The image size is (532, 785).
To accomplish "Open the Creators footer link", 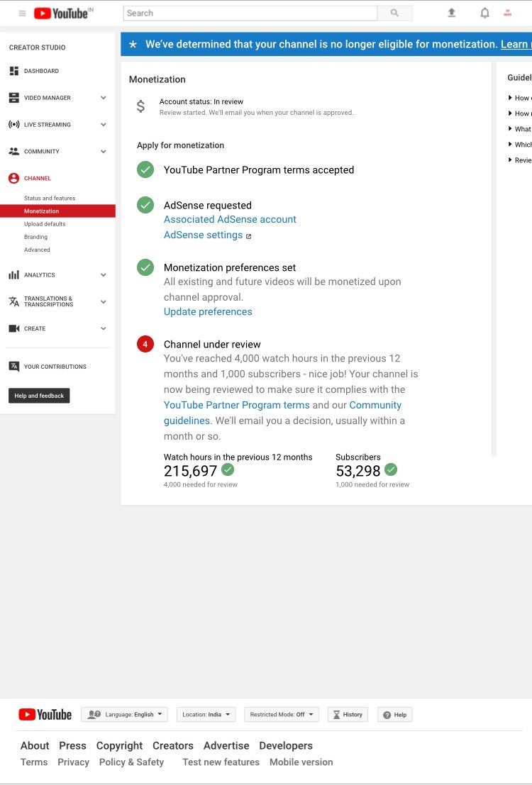I will [173, 745].
